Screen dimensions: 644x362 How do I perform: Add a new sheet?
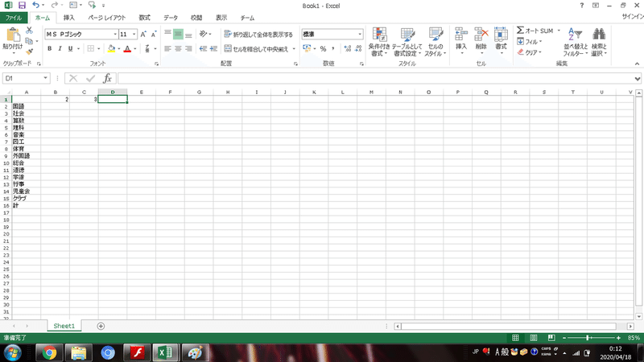(x=101, y=326)
